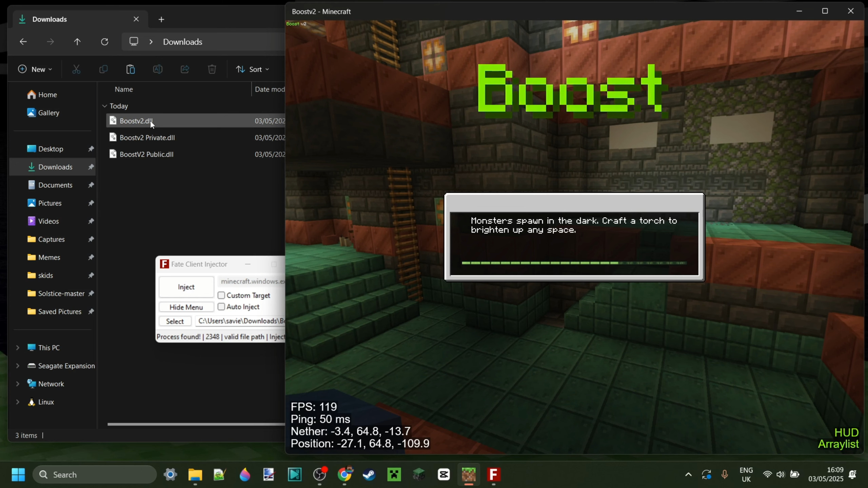Image resolution: width=868 pixels, height=488 pixels.
Task: Enable the Custom Target checkbox
Action: click(221, 295)
